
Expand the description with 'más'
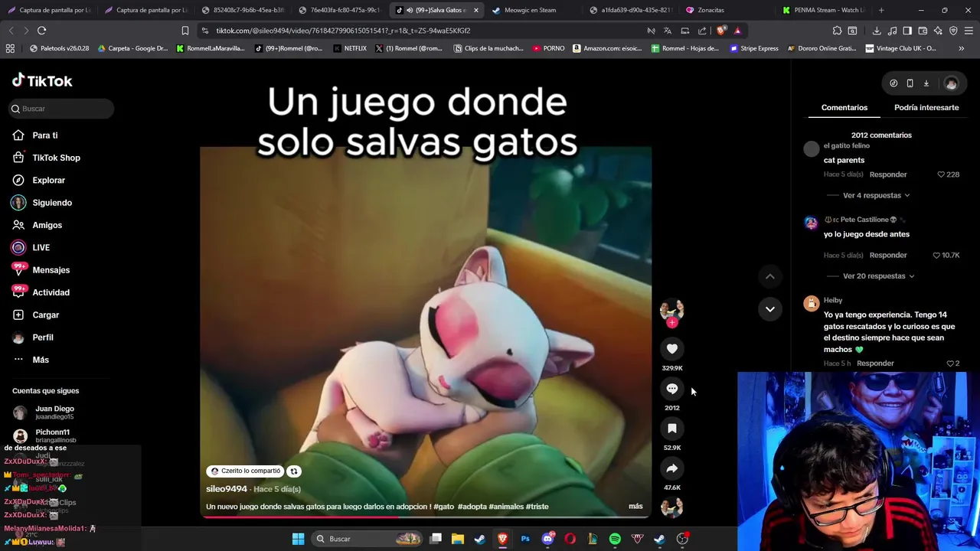click(635, 506)
